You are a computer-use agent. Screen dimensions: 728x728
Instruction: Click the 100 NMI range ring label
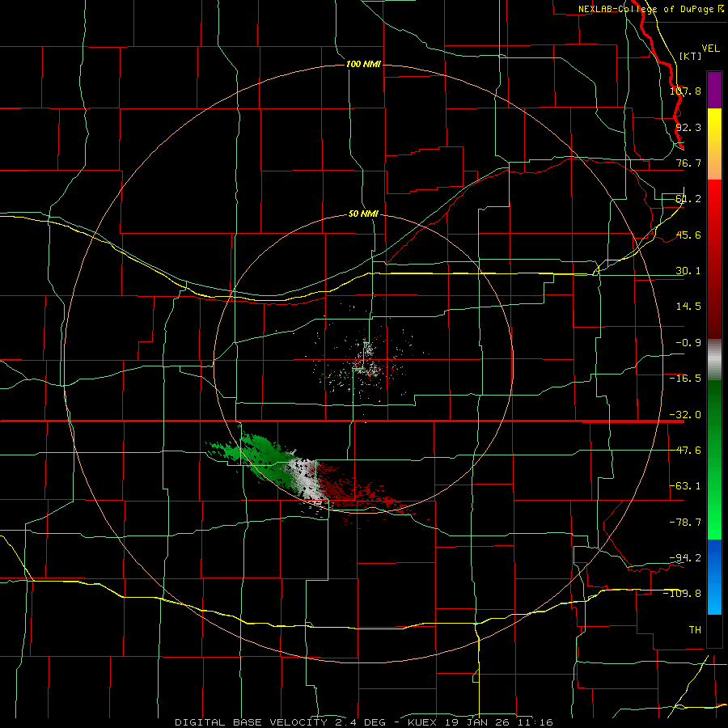[363, 64]
